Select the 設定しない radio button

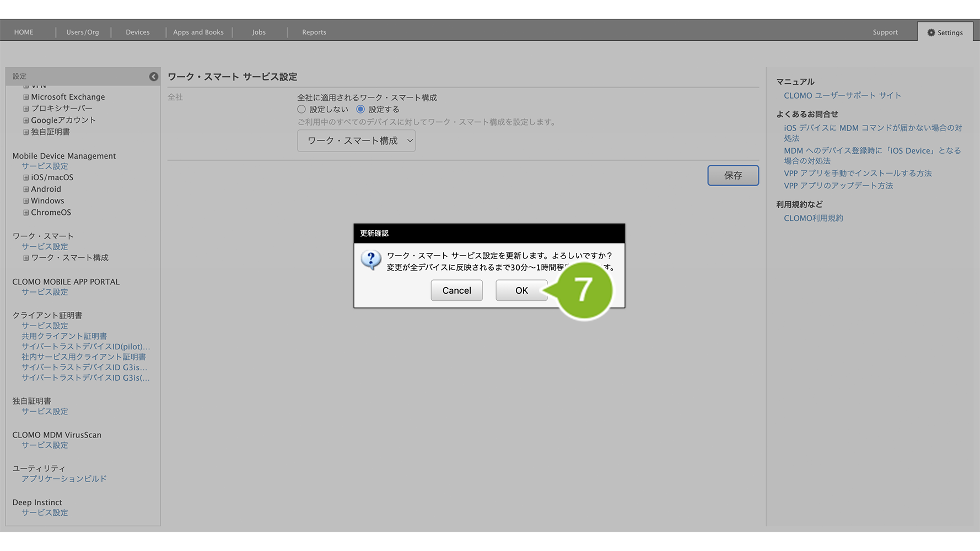point(301,109)
